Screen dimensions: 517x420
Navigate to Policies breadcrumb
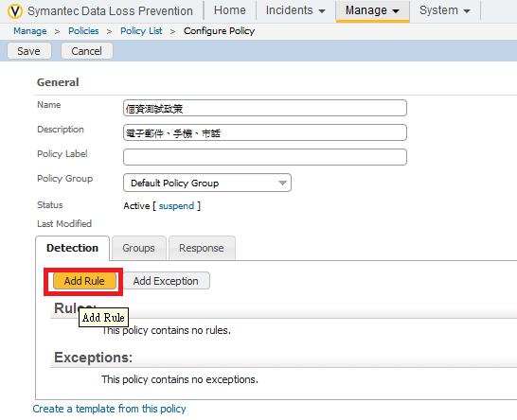pyautogui.click(x=83, y=31)
